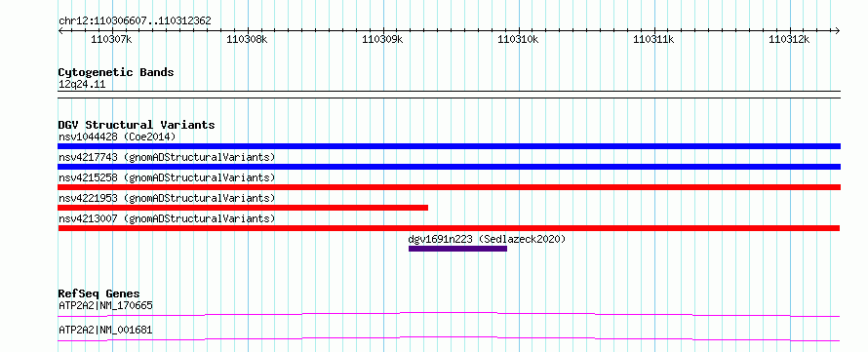Select the 12q24.11 band label
This screenshot has height=352, width=868.
[82, 85]
